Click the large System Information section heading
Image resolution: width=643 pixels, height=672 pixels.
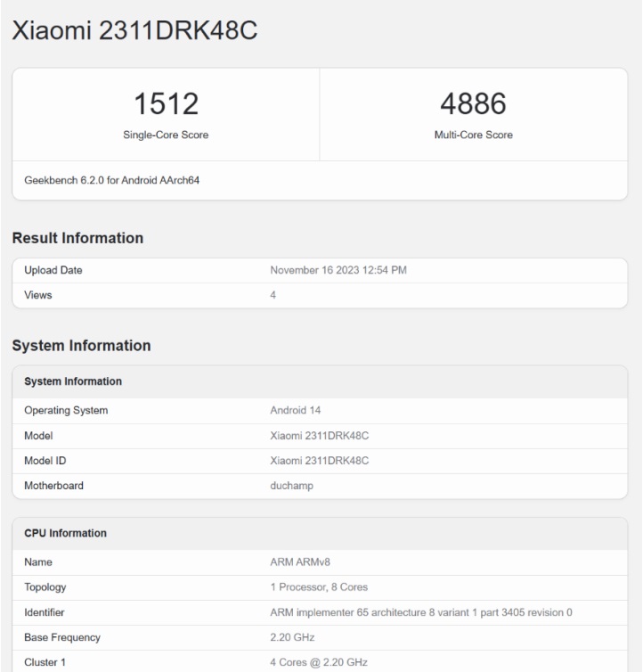81,346
